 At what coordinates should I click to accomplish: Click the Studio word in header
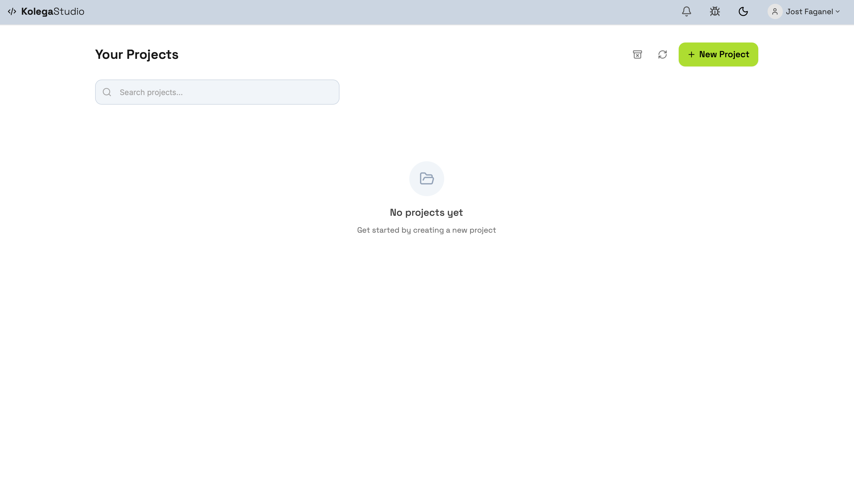[69, 11]
